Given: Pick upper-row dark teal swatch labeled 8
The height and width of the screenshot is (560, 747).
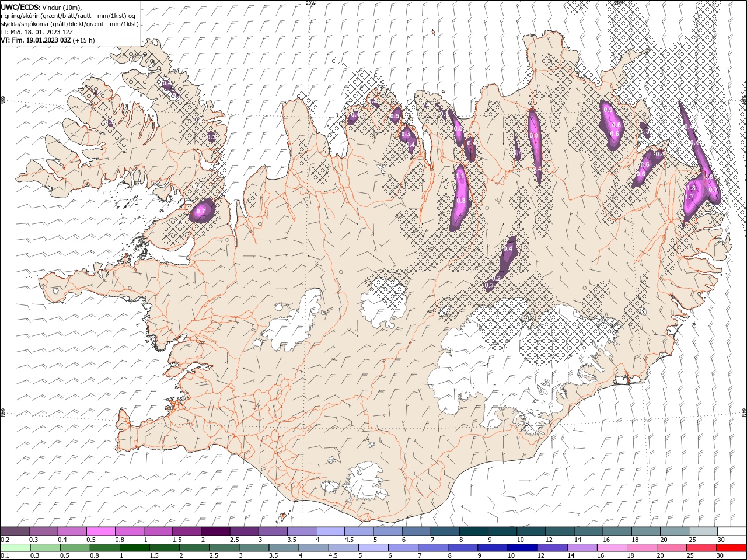Looking at the screenshot, I should pyautogui.click(x=474, y=531).
